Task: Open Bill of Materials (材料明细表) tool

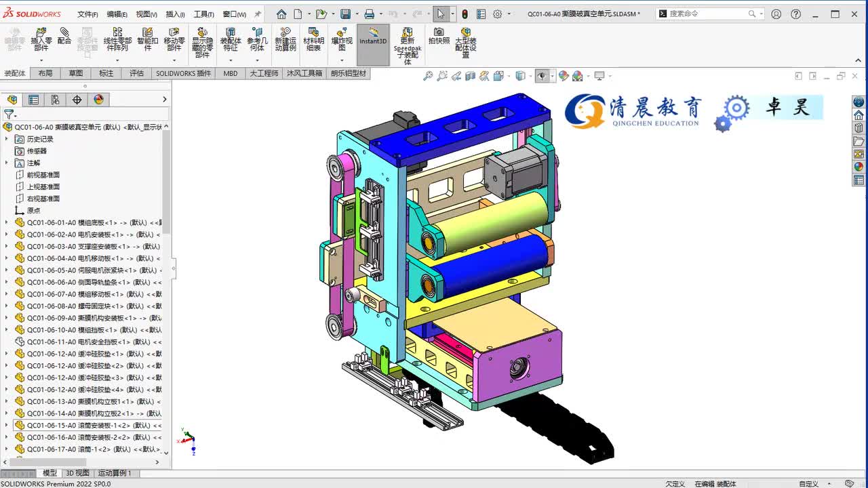Action: tap(313, 39)
